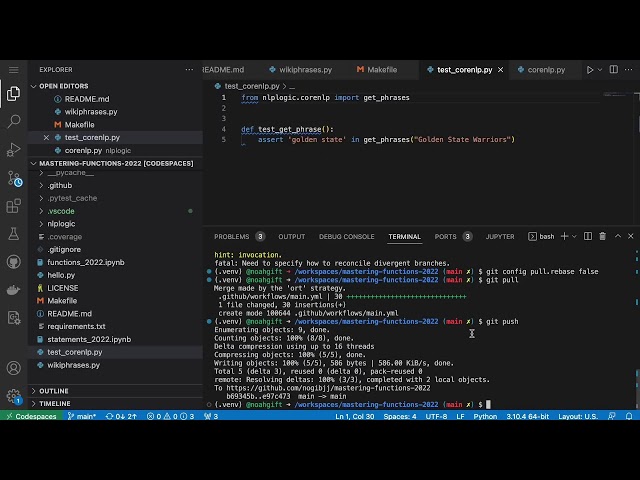This screenshot has width=640, height=480.
Task: Switch to the README.md tab
Action: 223,70
